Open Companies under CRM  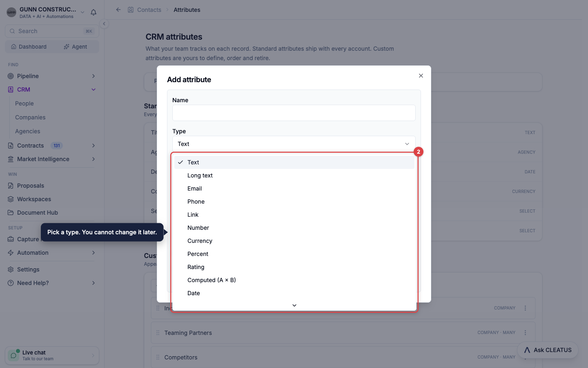(x=30, y=117)
